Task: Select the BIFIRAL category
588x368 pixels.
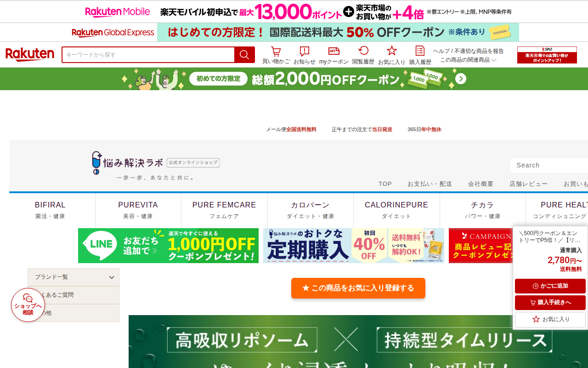Action: (x=50, y=210)
